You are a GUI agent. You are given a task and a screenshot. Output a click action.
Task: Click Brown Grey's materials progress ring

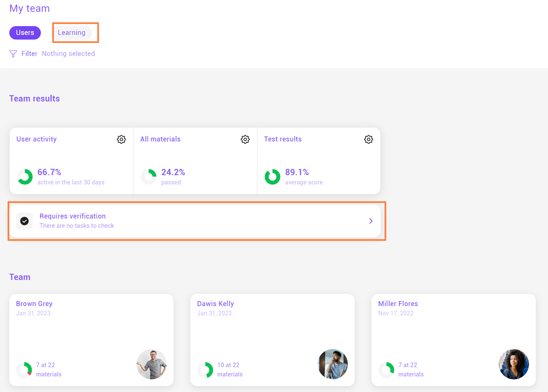point(24,370)
